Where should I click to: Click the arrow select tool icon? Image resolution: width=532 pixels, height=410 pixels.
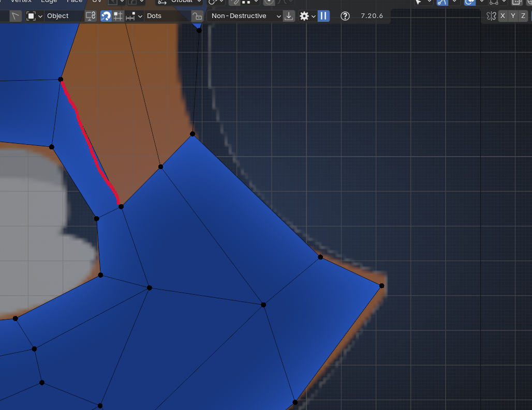click(x=16, y=16)
